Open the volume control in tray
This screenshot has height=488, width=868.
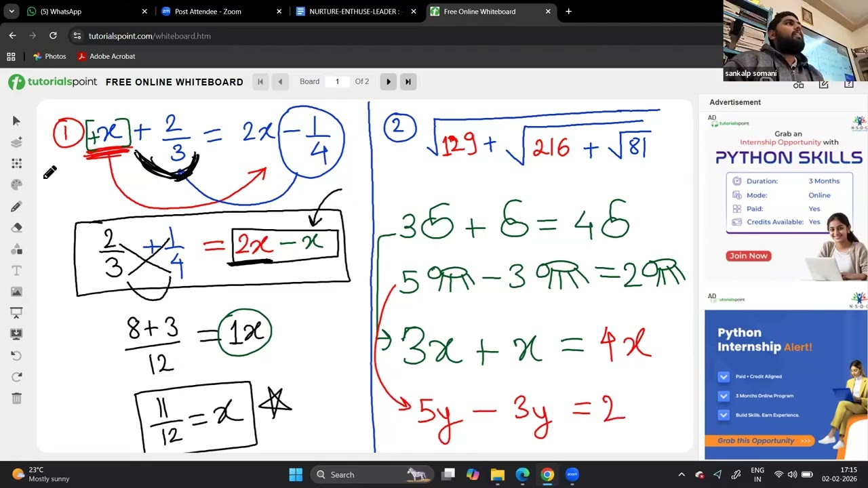793,474
